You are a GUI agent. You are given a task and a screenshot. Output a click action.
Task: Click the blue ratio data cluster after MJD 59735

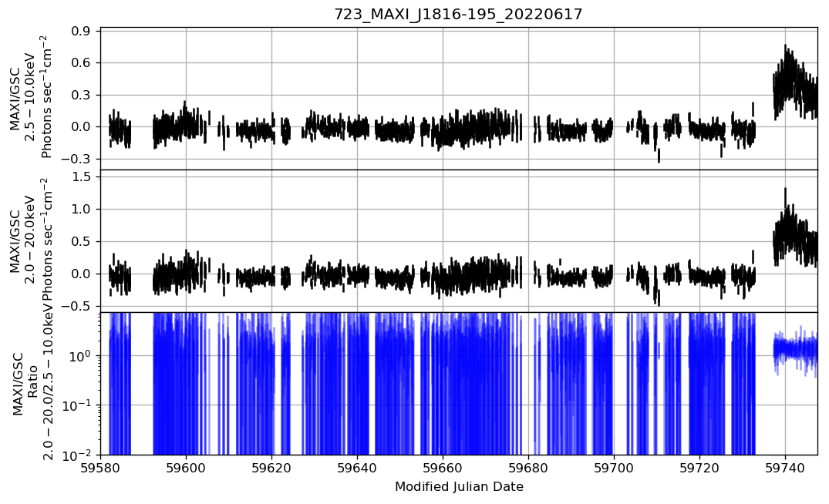(x=794, y=348)
